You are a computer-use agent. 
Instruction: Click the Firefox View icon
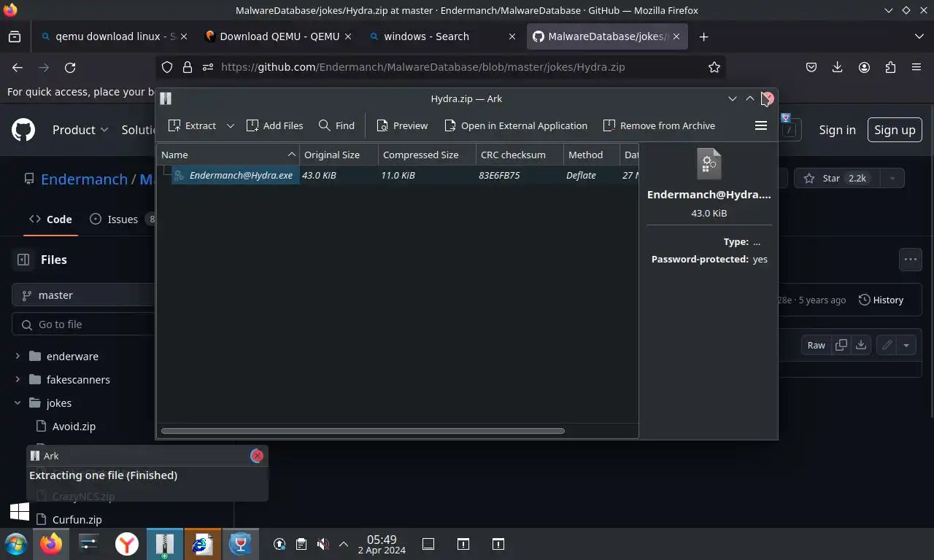[15, 36]
